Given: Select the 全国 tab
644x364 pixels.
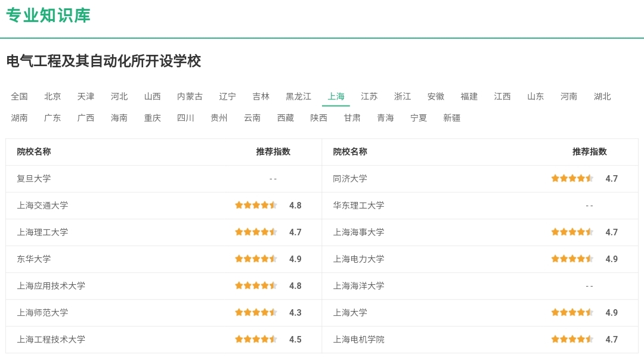Looking at the screenshot, I should 20,95.
